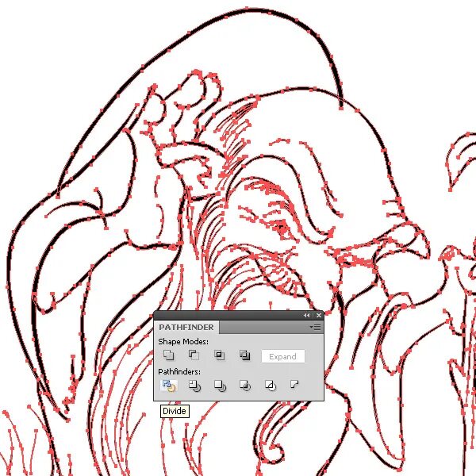This screenshot has height=476, width=476.
Task: Apply the Exclude shape mode
Action: 244,355
